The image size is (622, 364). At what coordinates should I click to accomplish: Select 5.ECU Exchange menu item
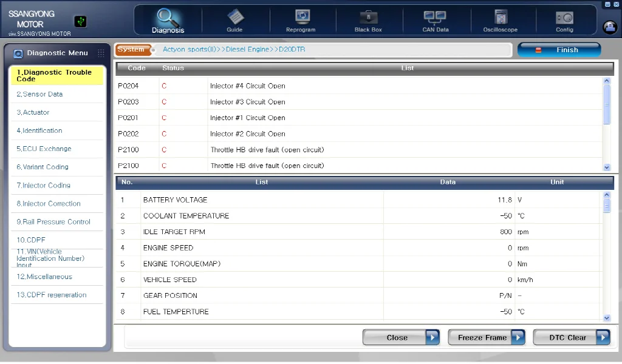pos(57,149)
